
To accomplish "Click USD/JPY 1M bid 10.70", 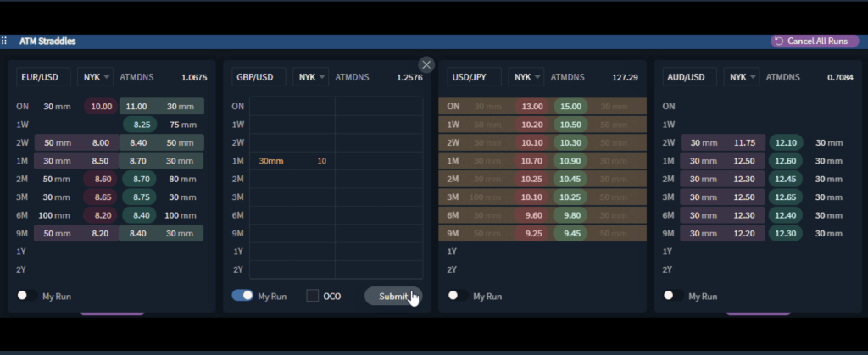I will (x=532, y=161).
